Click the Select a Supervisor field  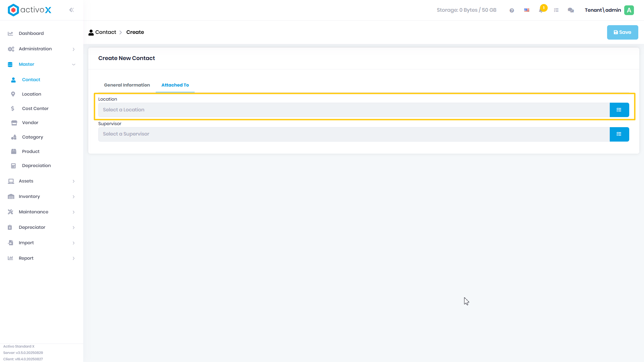354,134
